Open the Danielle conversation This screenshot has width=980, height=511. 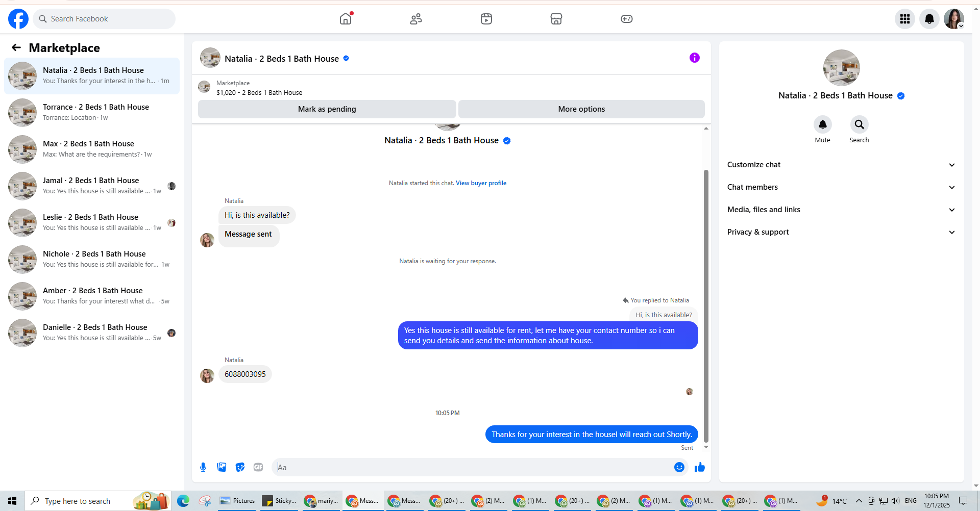pyautogui.click(x=92, y=333)
